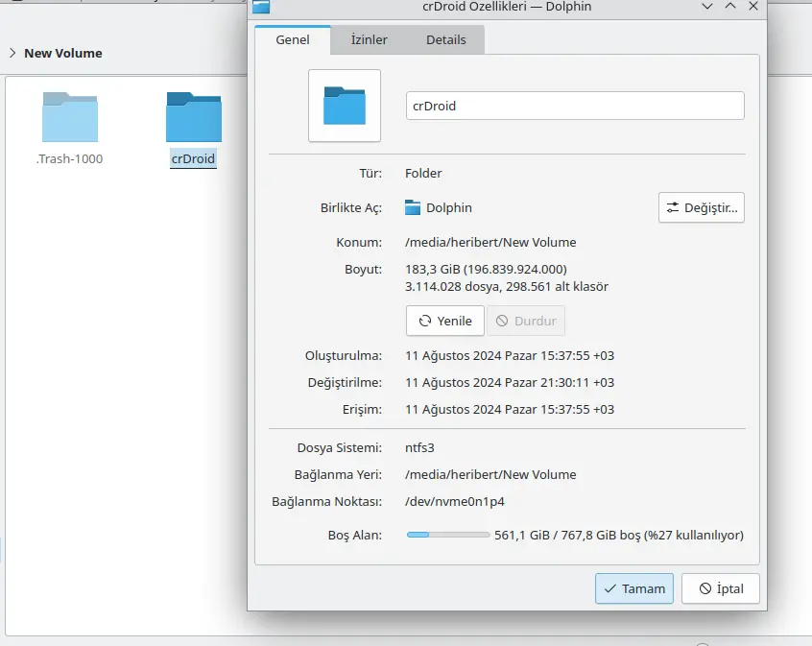The image size is (812, 646).
Task: Click the Konum path /media/heribert/New Volume
Action: pos(490,243)
